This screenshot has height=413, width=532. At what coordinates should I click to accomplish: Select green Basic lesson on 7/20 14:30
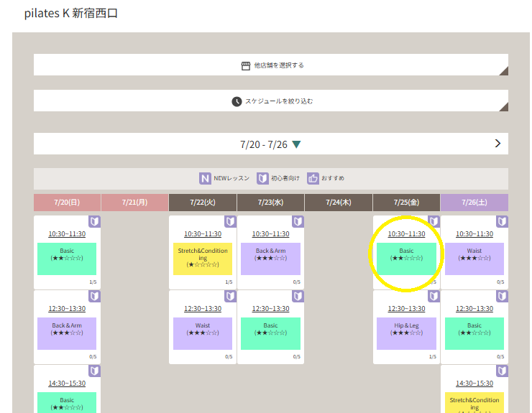pyautogui.click(x=67, y=402)
